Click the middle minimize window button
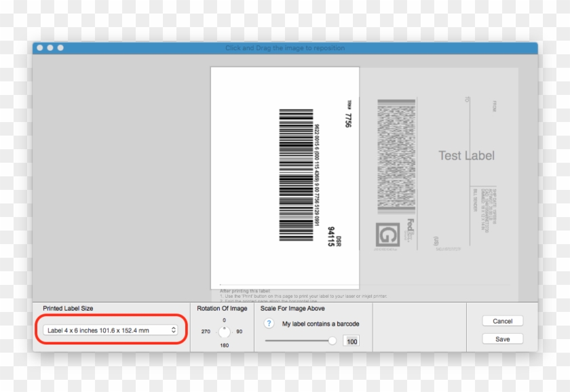This screenshot has width=570, height=392. pyautogui.click(x=50, y=47)
